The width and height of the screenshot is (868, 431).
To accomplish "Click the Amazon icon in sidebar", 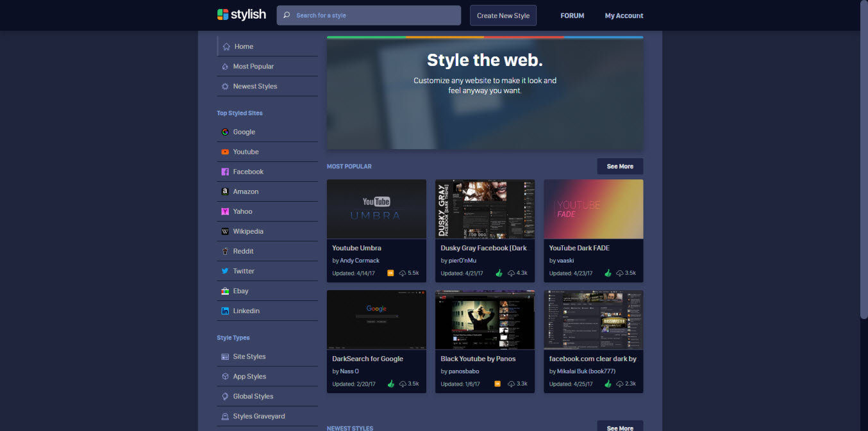I will pos(225,191).
